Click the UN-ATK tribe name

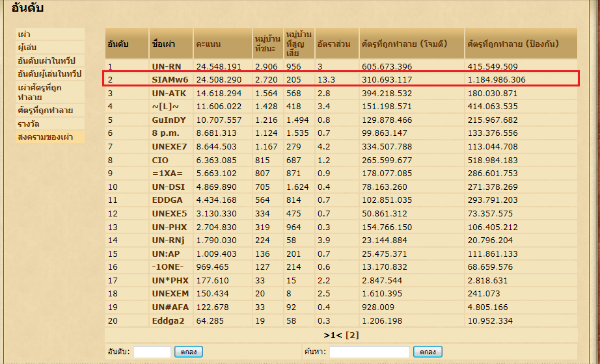(x=169, y=94)
